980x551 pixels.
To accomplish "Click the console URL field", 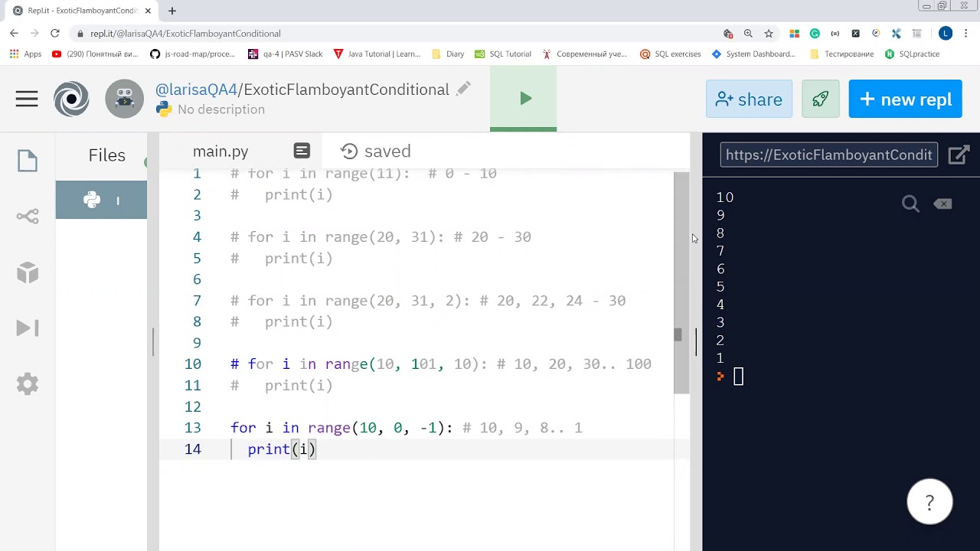I will coord(828,155).
